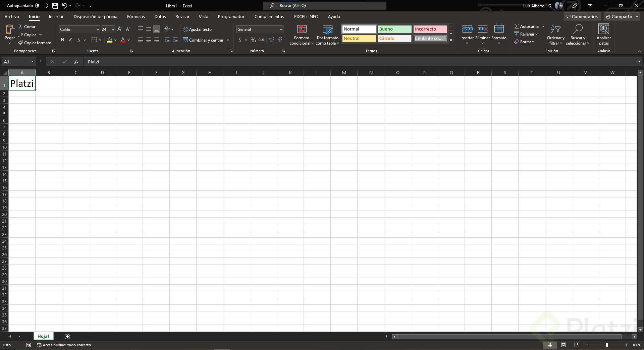Click the Undo arrow icon
Viewport: 644px width, 350px height.
point(64,6)
